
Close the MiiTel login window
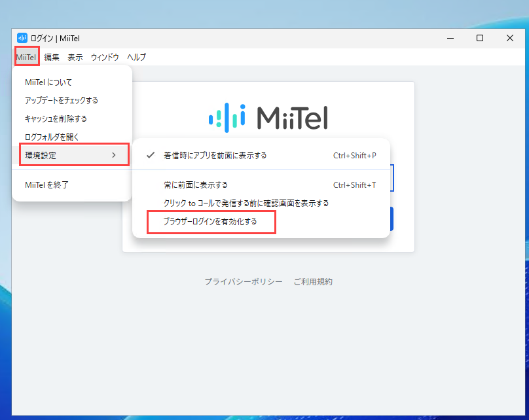510,38
